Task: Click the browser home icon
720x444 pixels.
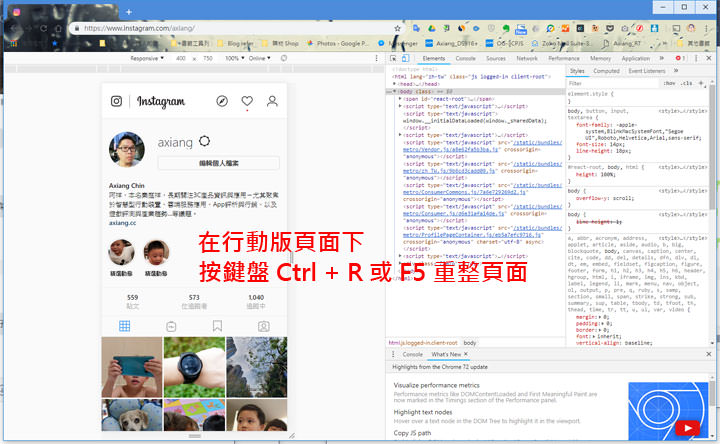Action: (x=58, y=28)
